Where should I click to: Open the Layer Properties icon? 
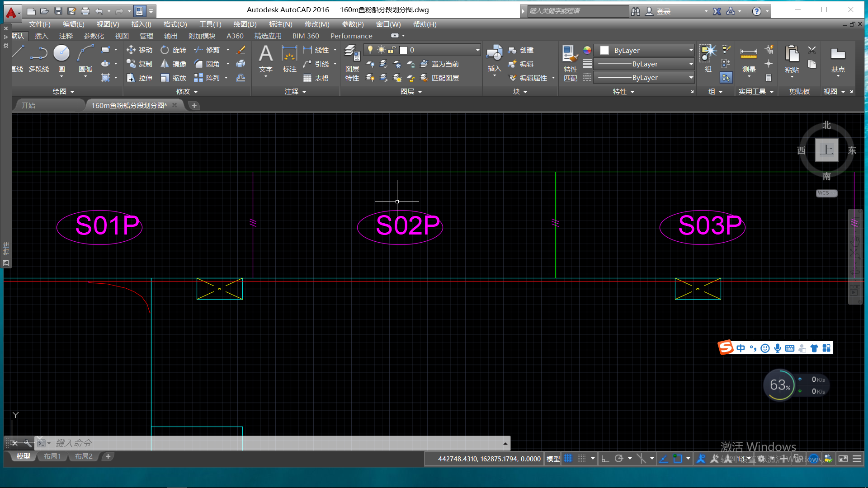click(352, 54)
